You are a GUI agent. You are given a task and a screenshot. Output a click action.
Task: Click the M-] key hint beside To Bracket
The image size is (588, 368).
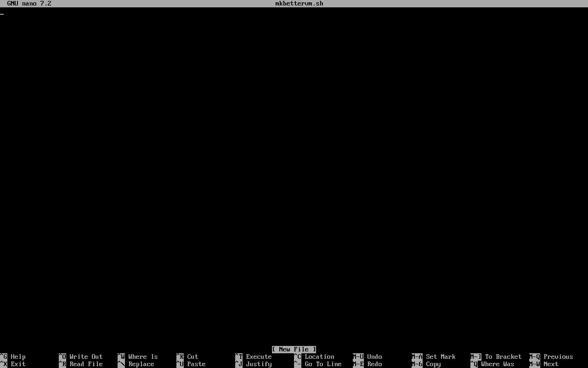[476, 356]
